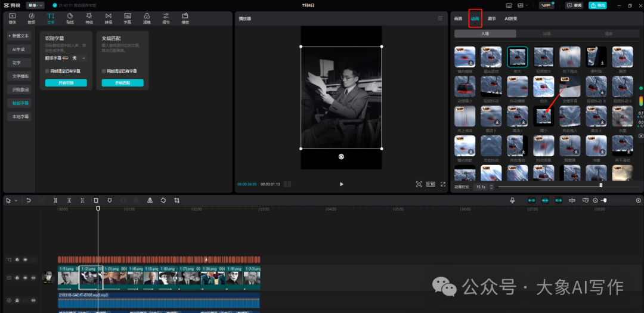The height and width of the screenshot is (313, 644).
Task: Click the play button in the player
Action: point(341,184)
